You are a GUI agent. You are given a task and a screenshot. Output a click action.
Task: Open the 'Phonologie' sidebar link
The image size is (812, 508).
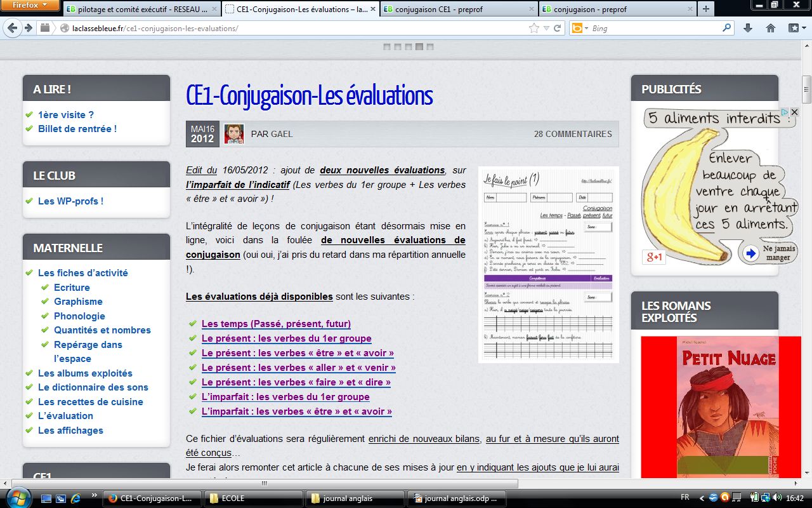tap(79, 316)
